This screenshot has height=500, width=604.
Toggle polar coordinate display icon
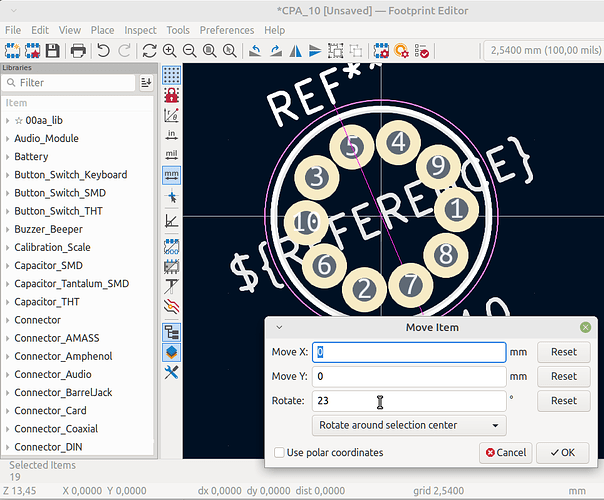point(171,115)
